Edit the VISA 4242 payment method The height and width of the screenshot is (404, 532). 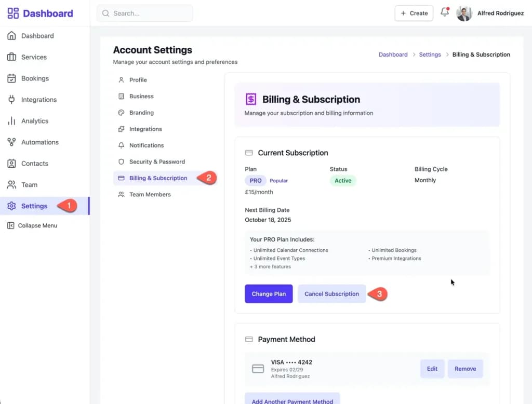[x=432, y=369]
